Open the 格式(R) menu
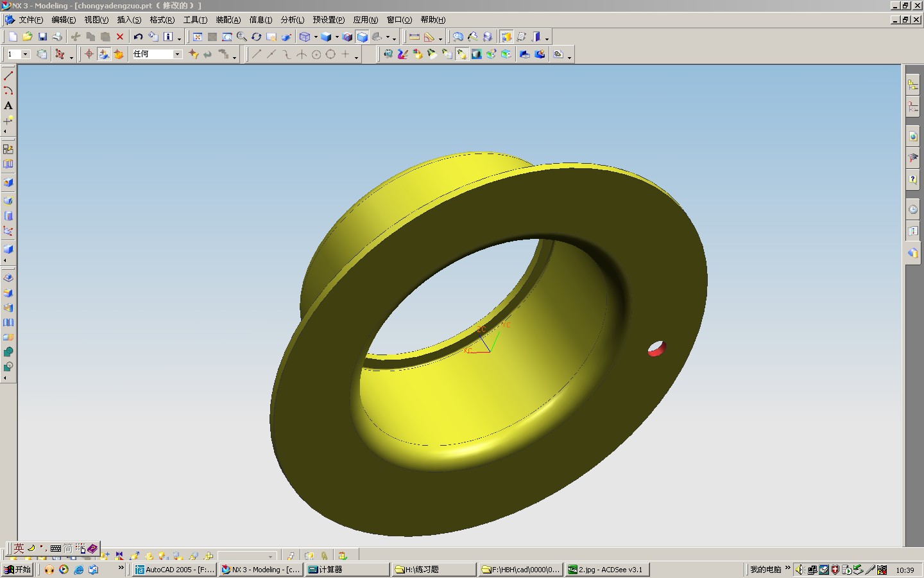924x578 pixels. (x=162, y=20)
